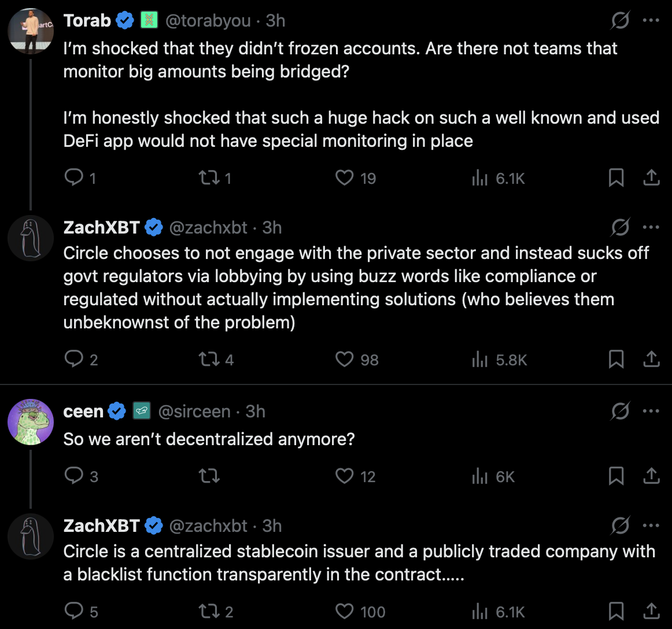672x629 pixels.
Task: Open Torab's profile picture
Action: pyautogui.click(x=31, y=31)
